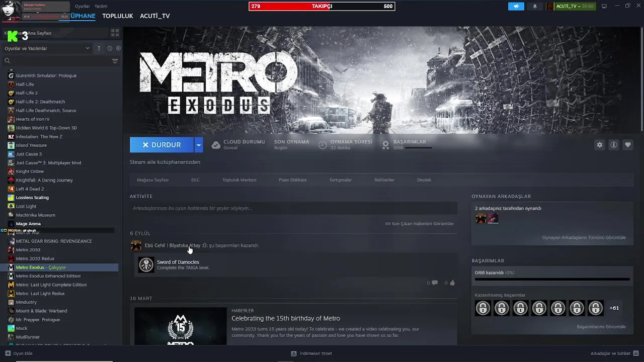Open the Yardım menu
The image size is (644, 362).
coord(101,7)
